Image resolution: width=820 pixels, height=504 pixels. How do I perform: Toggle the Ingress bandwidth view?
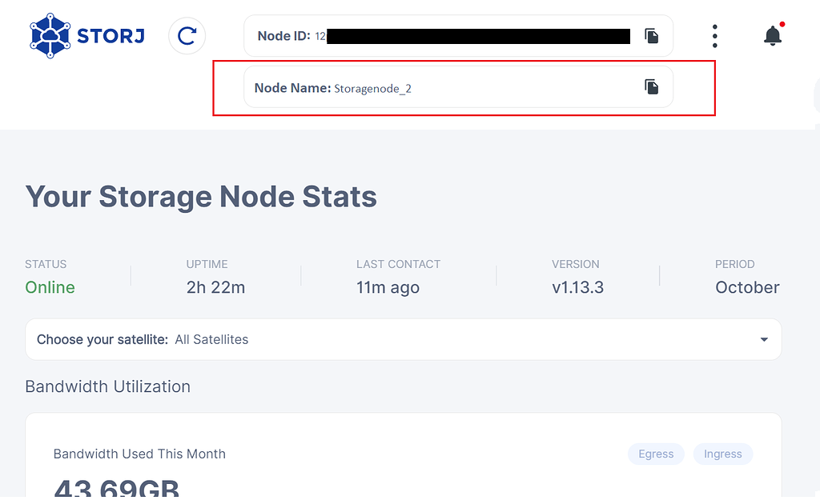click(x=722, y=454)
